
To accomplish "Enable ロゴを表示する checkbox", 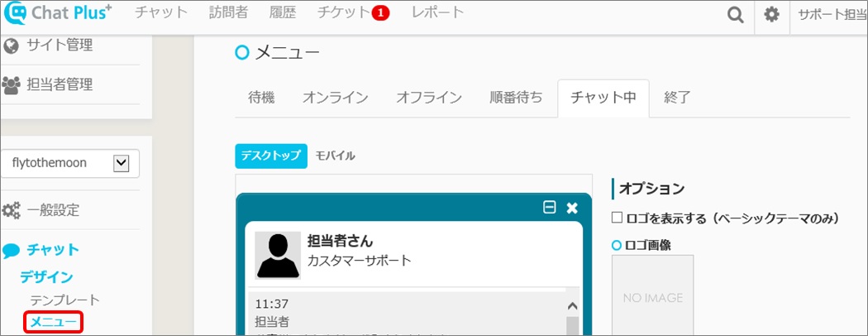I will click(x=617, y=218).
